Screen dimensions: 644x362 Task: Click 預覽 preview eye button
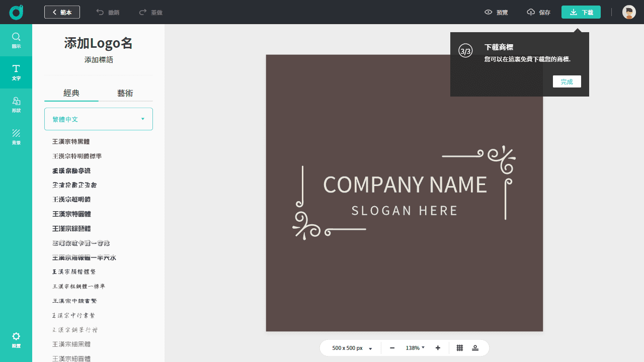click(x=496, y=12)
